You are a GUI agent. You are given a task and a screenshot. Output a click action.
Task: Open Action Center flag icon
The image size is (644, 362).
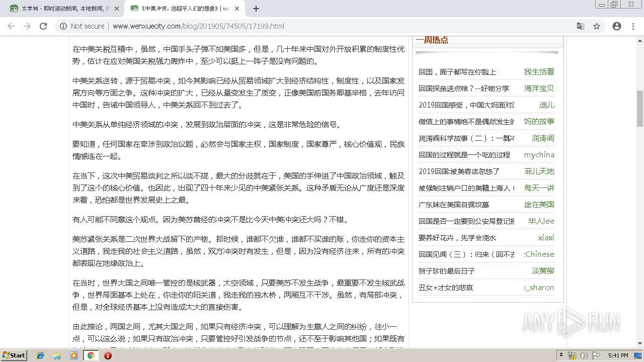[x=596, y=355]
